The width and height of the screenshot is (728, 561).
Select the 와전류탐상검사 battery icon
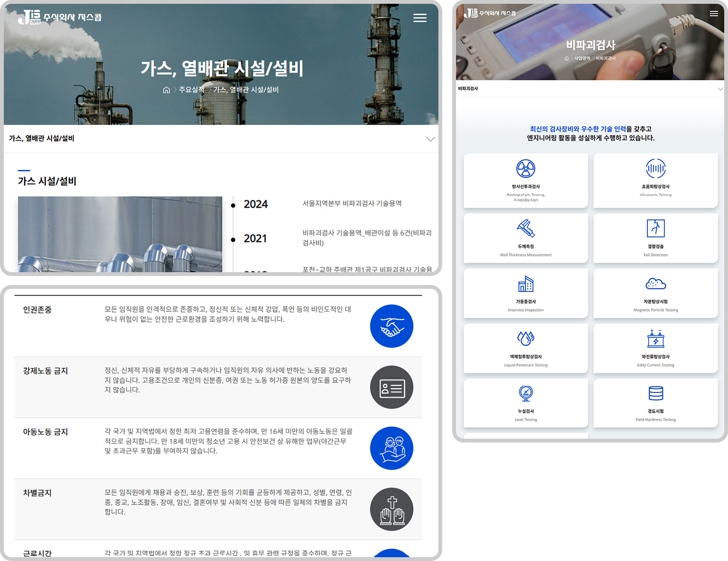pos(656,338)
